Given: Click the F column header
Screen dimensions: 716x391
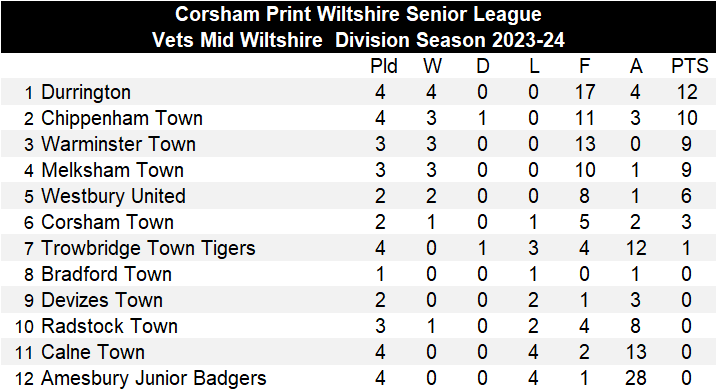Looking at the screenshot, I should click(584, 66).
